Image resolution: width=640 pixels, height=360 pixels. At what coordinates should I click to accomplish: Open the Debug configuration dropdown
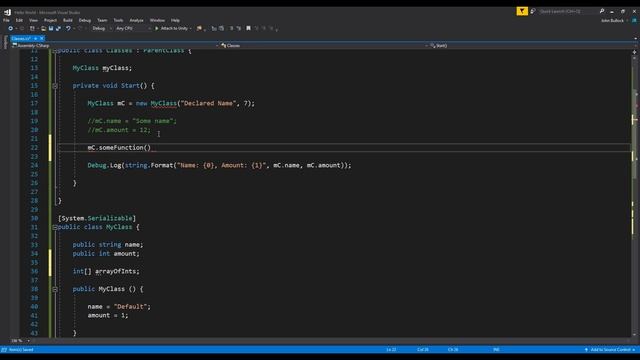(x=102, y=29)
